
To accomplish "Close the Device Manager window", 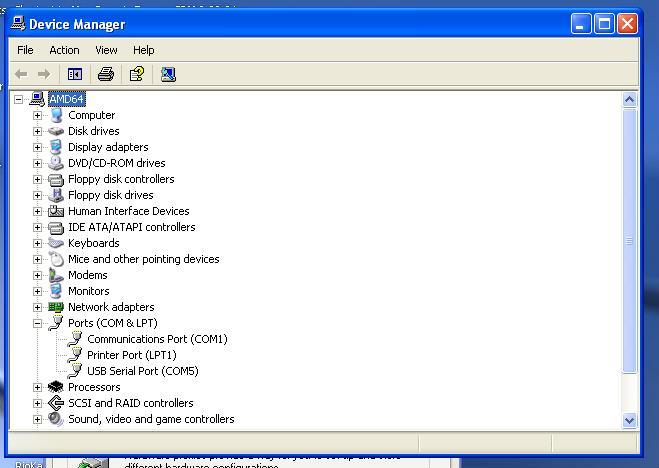I will click(x=627, y=24).
